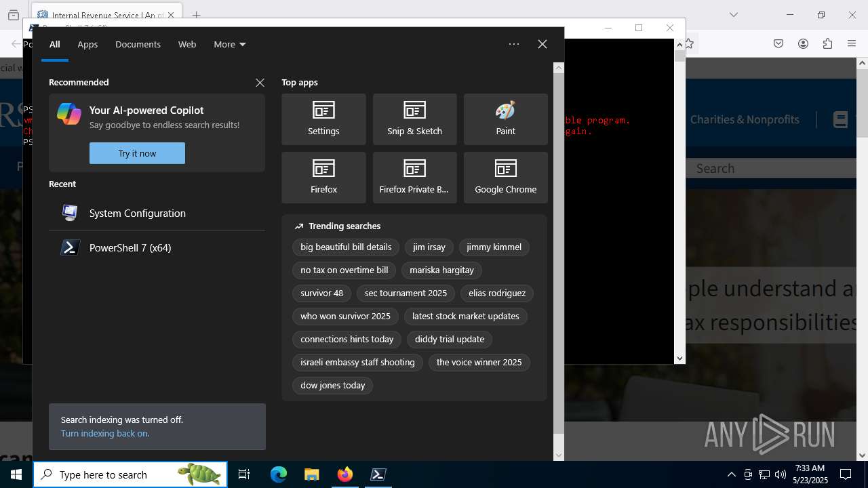Open network status tray icon

coord(764,474)
